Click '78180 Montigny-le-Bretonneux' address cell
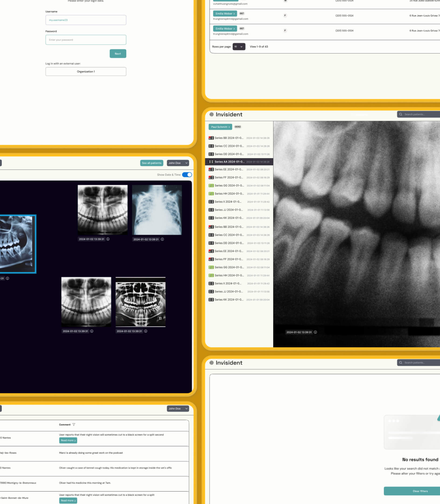Screen dimensions: 440x504 point(18,483)
